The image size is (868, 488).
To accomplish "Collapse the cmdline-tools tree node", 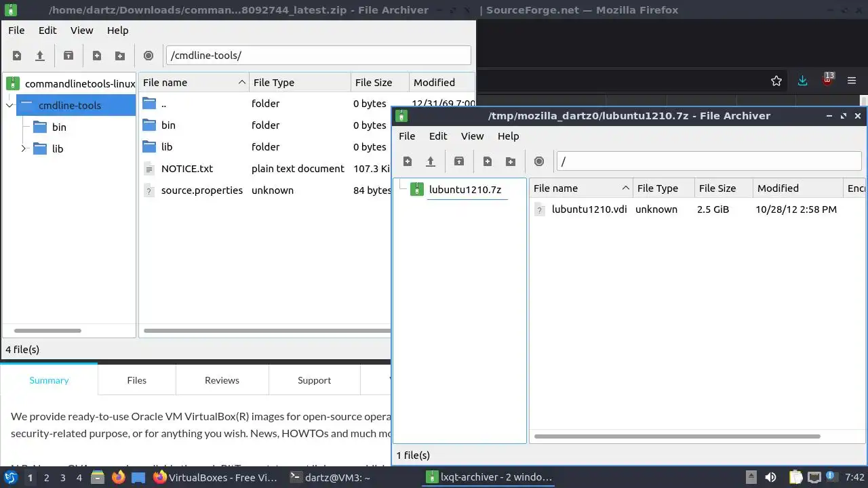I will (x=9, y=105).
